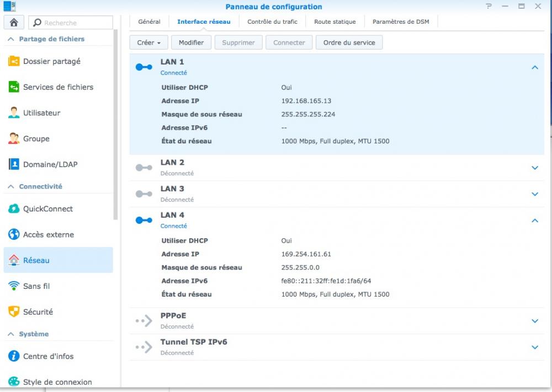Image resolution: width=552 pixels, height=392 pixels.
Task: Open Sécurité shield icon
Action: [14, 312]
